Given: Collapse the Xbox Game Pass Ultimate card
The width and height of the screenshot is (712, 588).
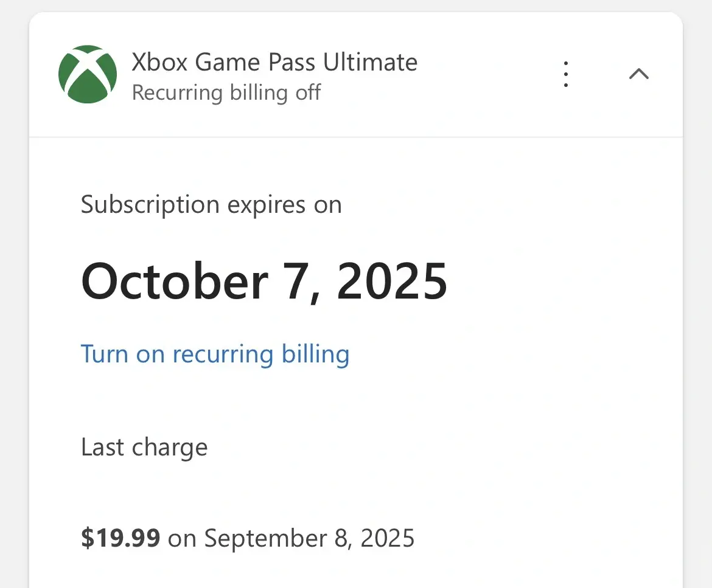Looking at the screenshot, I should pyautogui.click(x=638, y=74).
